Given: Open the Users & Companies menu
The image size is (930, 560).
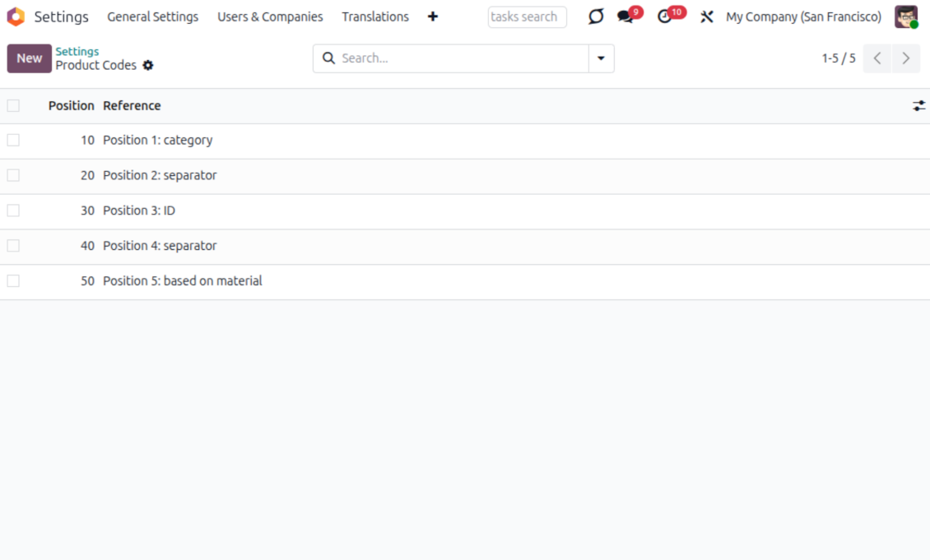Looking at the screenshot, I should click(x=270, y=17).
